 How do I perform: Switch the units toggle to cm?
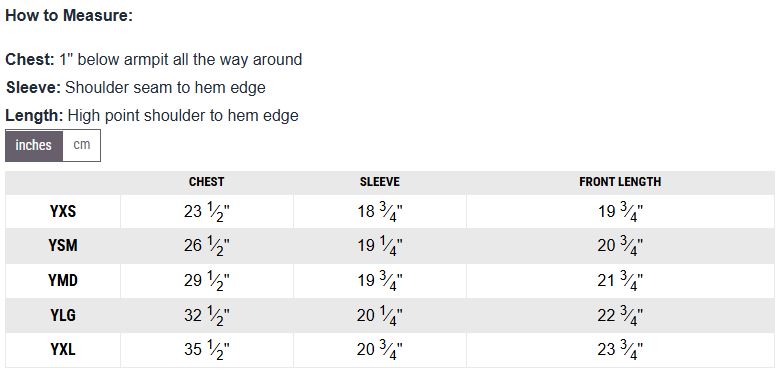(x=82, y=146)
